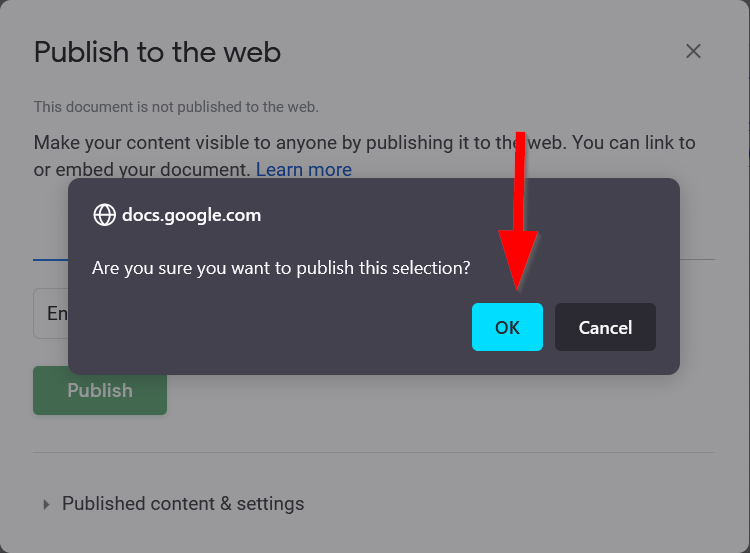Click the Publish to the web heading
Image resolution: width=750 pixels, height=553 pixels.
[157, 52]
